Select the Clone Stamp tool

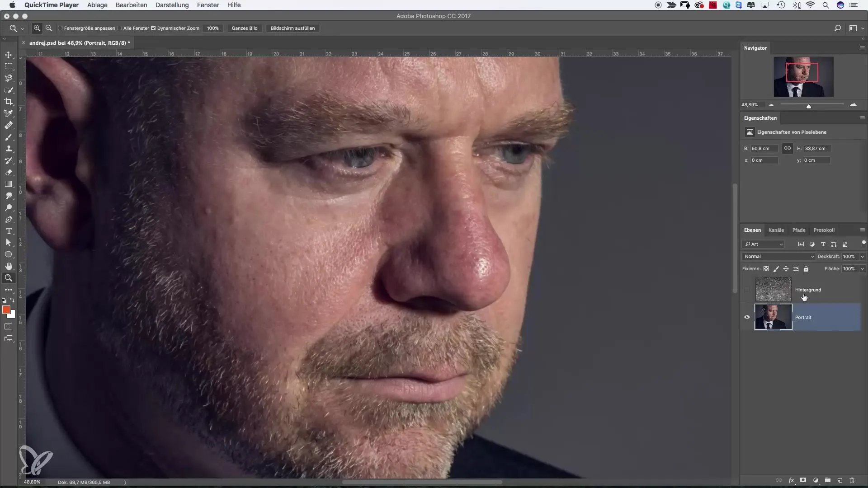point(9,149)
